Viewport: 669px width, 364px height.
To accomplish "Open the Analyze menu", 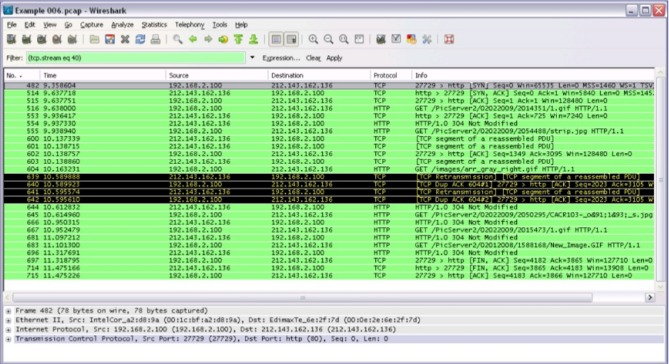I will [x=122, y=25].
